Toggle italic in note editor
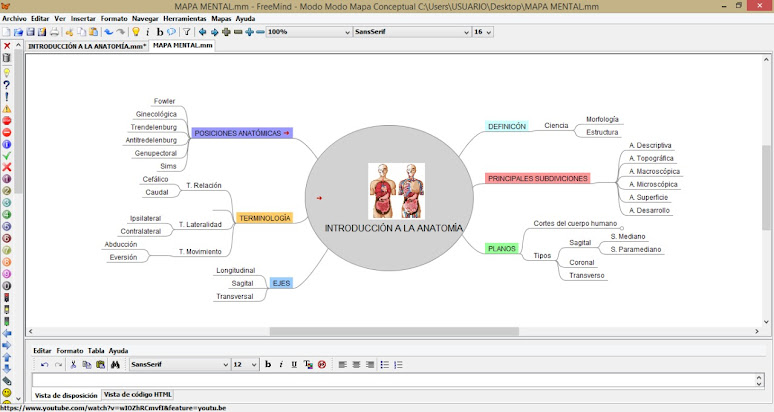 [281, 365]
